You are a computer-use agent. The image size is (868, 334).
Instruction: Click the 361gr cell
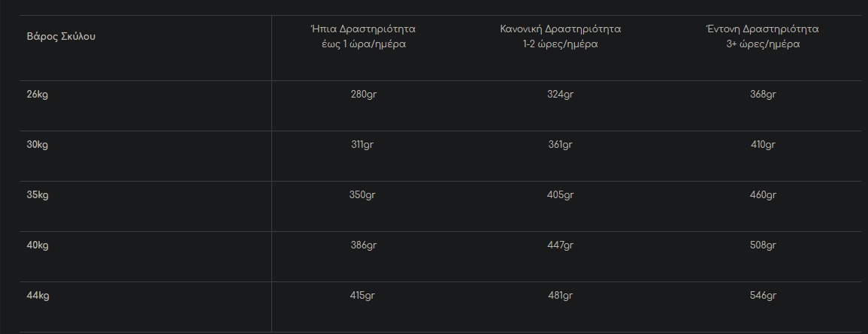click(x=561, y=145)
